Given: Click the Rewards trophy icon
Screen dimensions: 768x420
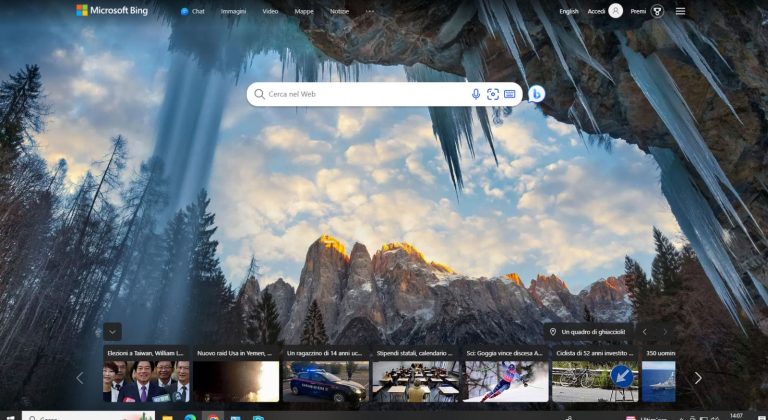Looking at the screenshot, I should coord(658,11).
